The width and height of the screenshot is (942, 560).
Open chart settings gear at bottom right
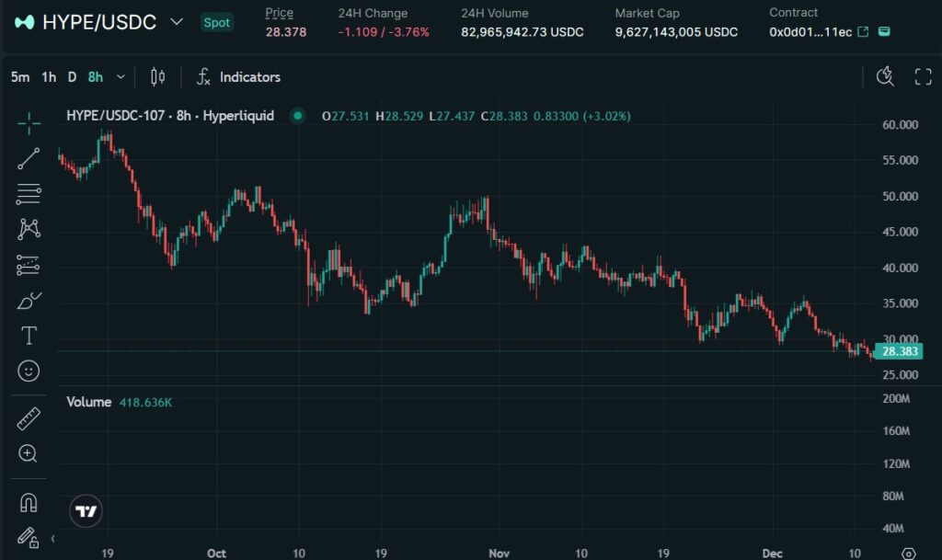coord(908,554)
